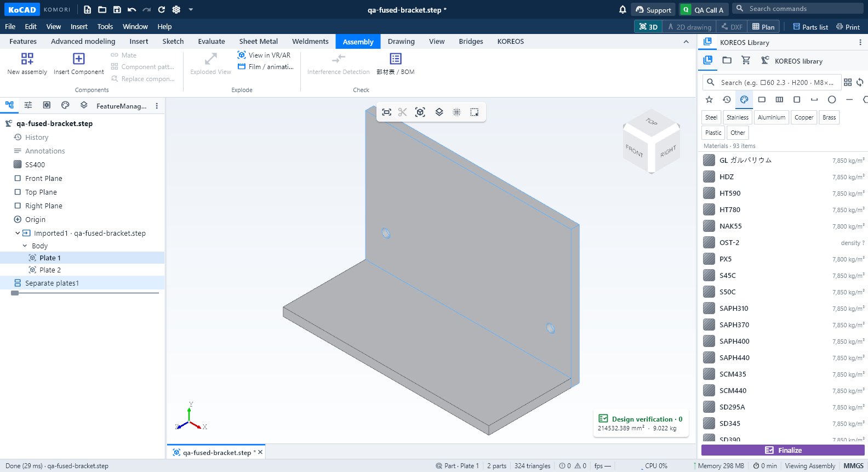Screen dimensions: 868x472
Task: Switch to the Weldments ribbon tab
Action: [x=310, y=41]
